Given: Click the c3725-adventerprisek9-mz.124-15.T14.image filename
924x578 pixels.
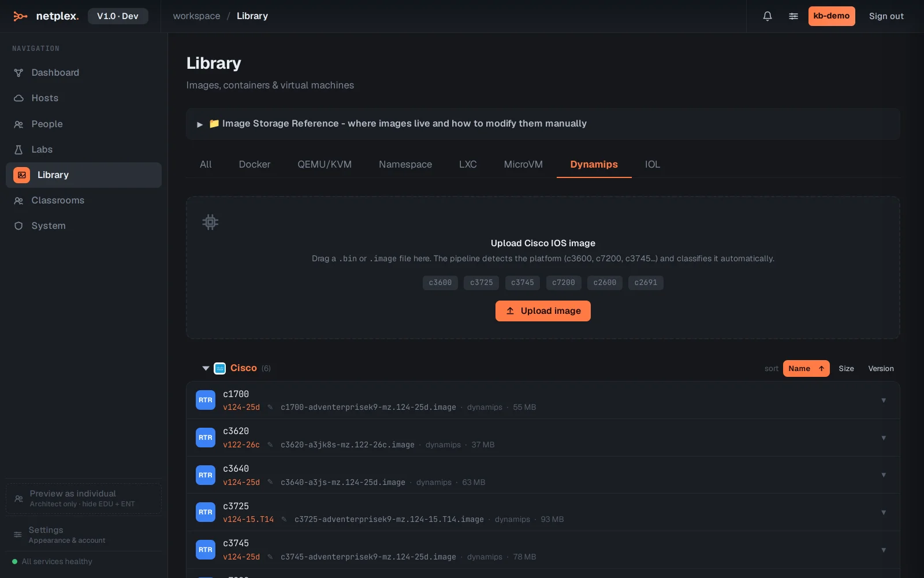Looking at the screenshot, I should click(x=389, y=519).
